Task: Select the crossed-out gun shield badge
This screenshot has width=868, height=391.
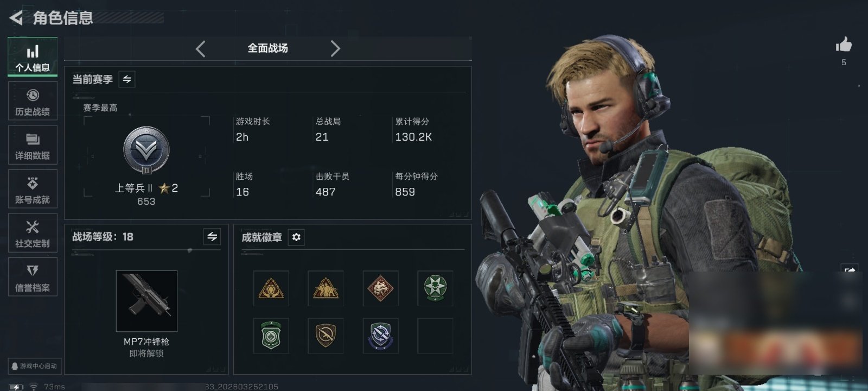Action: click(x=325, y=336)
